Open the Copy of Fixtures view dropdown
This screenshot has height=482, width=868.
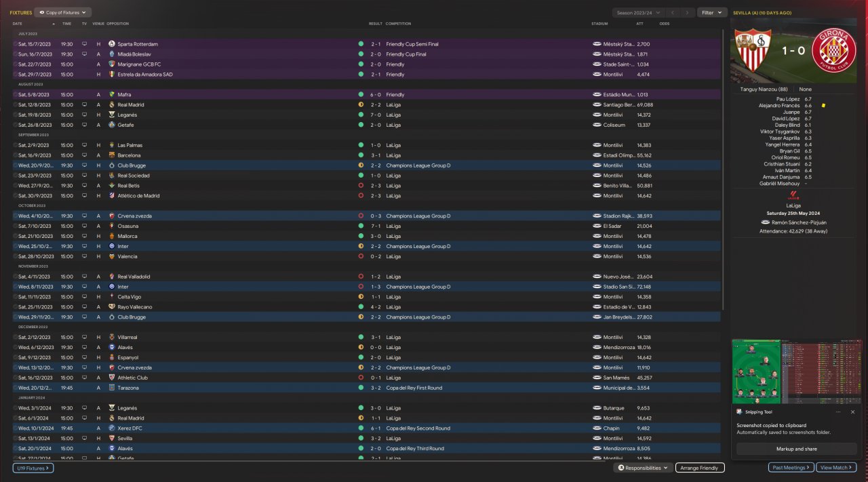(x=62, y=13)
